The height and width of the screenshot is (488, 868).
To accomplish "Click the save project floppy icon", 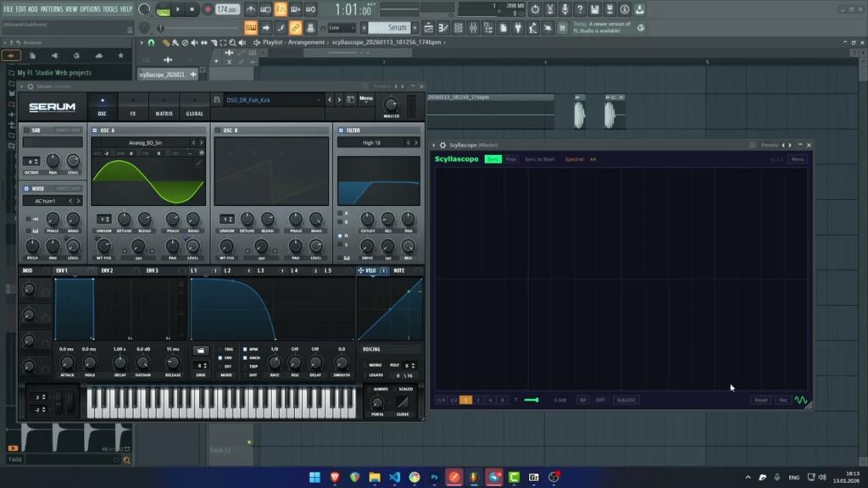I will (x=594, y=9).
